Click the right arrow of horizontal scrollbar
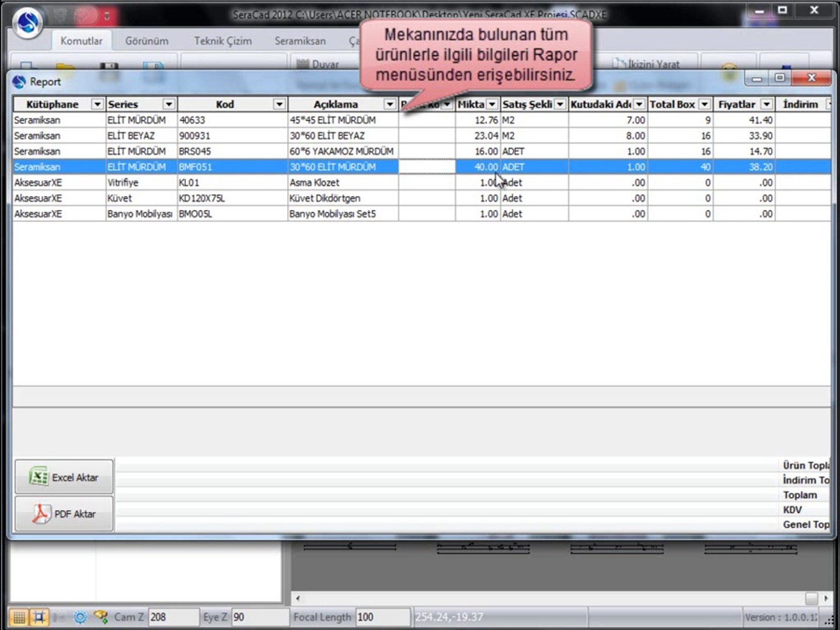 coord(826,598)
